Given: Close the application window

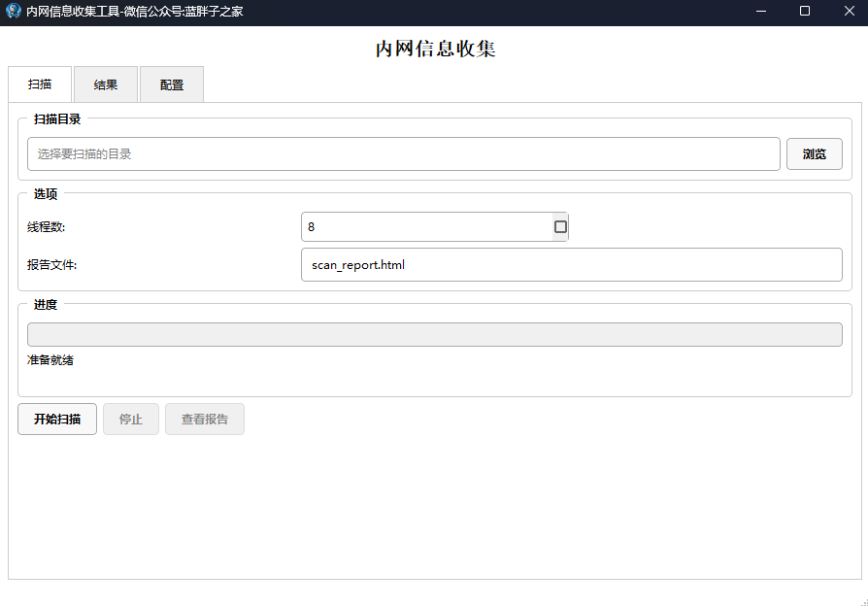Looking at the screenshot, I should click(x=850, y=11).
